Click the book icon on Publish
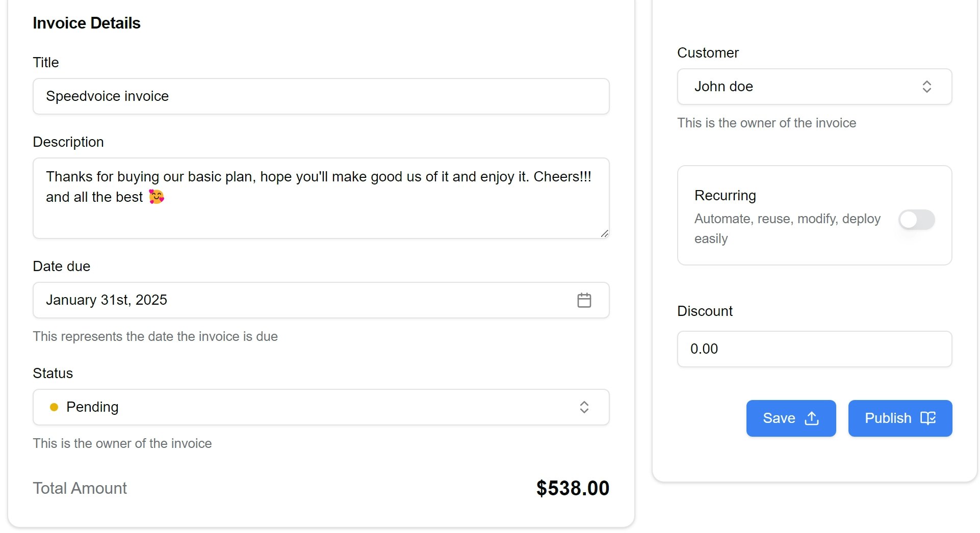This screenshot has height=533, width=980. [927, 418]
